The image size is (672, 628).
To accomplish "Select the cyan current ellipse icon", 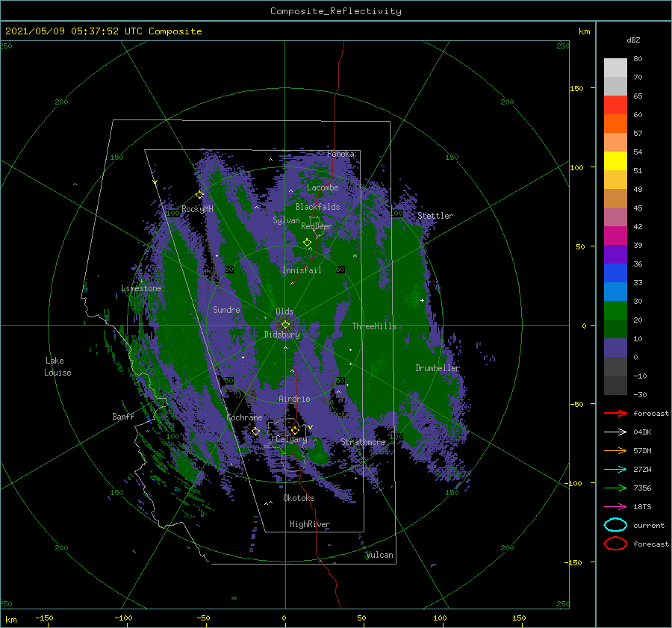I will 615,525.
